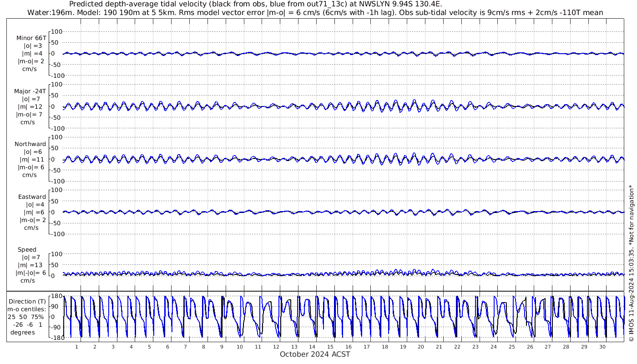The height and width of the screenshot is (364, 637).
Task: Click the "degrees" unit label
Action: [23, 332]
